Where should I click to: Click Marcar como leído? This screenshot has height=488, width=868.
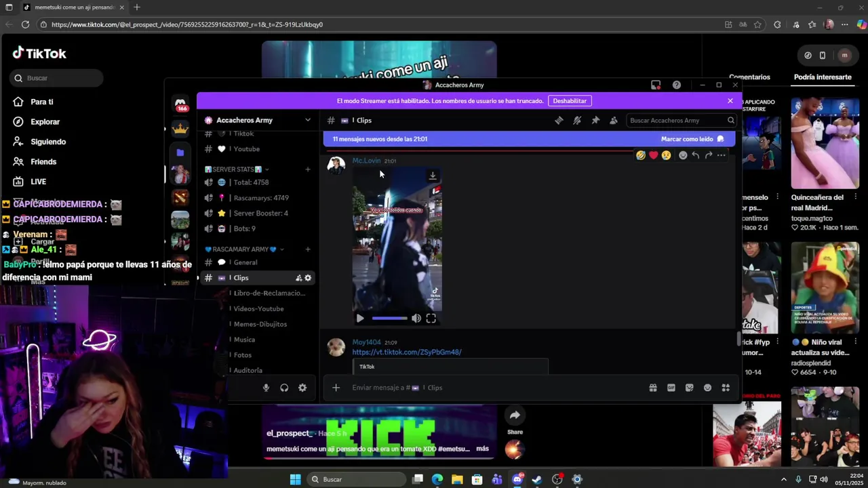click(x=692, y=139)
